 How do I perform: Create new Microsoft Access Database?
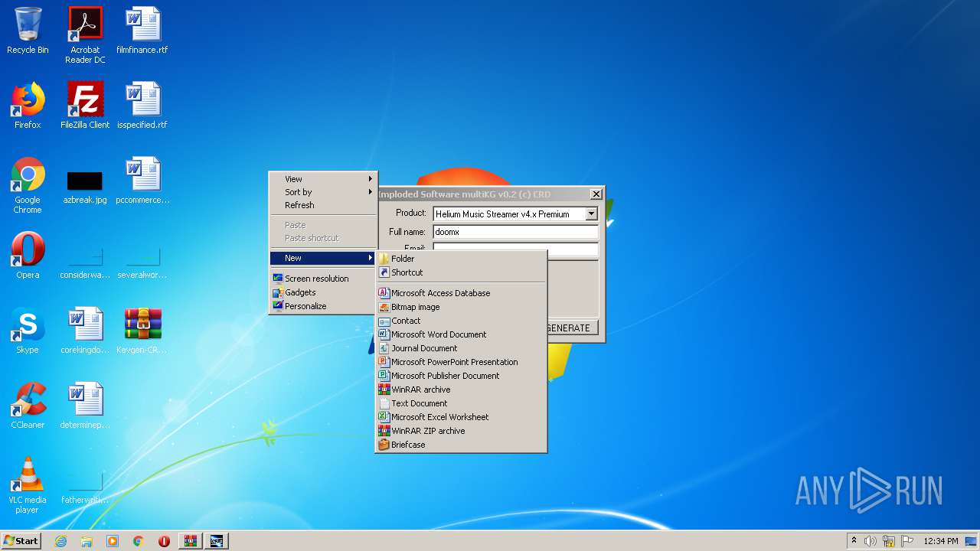(x=461, y=293)
